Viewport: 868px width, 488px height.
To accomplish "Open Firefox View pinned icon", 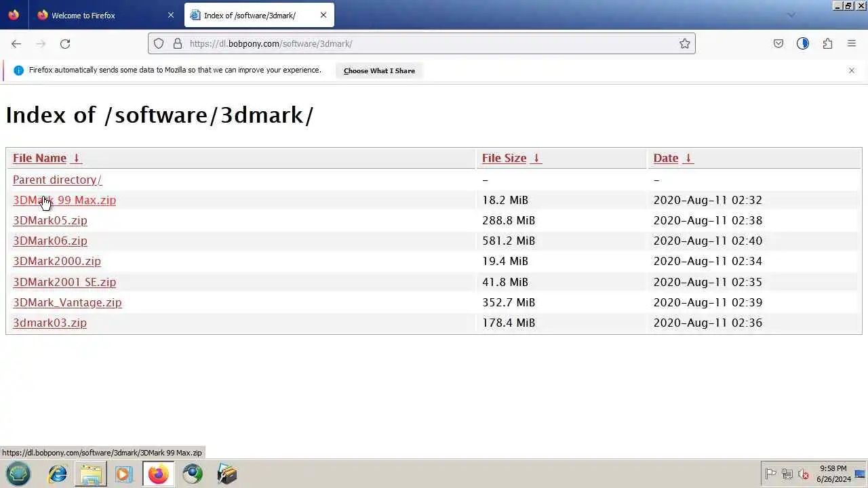I will (x=14, y=15).
